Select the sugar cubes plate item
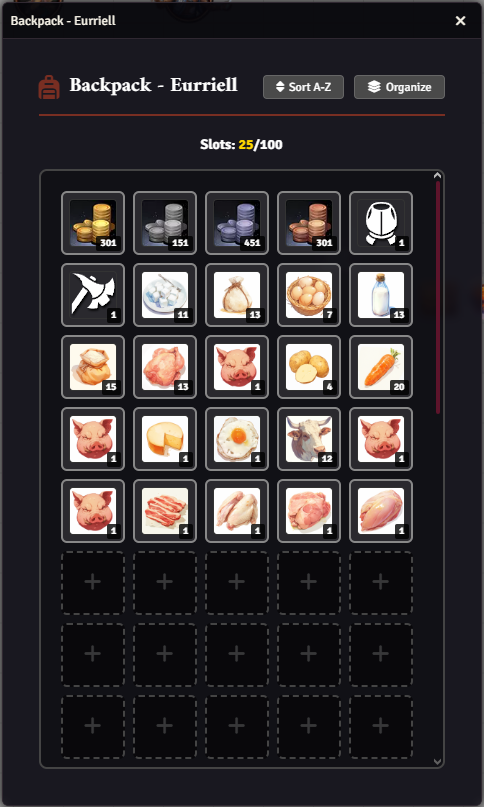 [x=165, y=295]
